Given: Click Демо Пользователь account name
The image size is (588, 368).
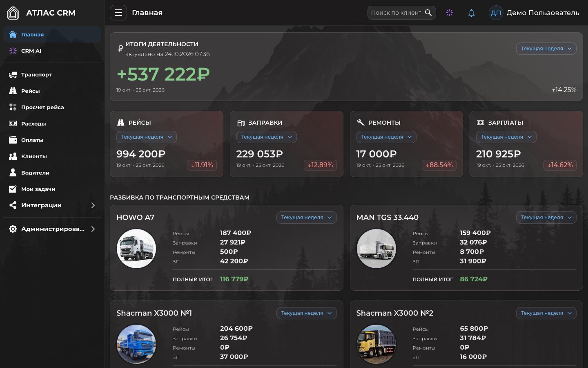Looking at the screenshot, I should [x=543, y=13].
